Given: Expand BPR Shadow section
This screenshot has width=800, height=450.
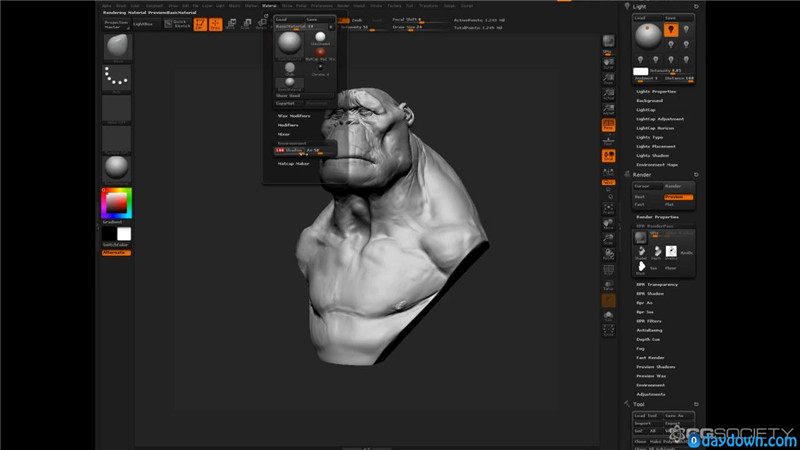Looking at the screenshot, I should (x=650, y=294).
